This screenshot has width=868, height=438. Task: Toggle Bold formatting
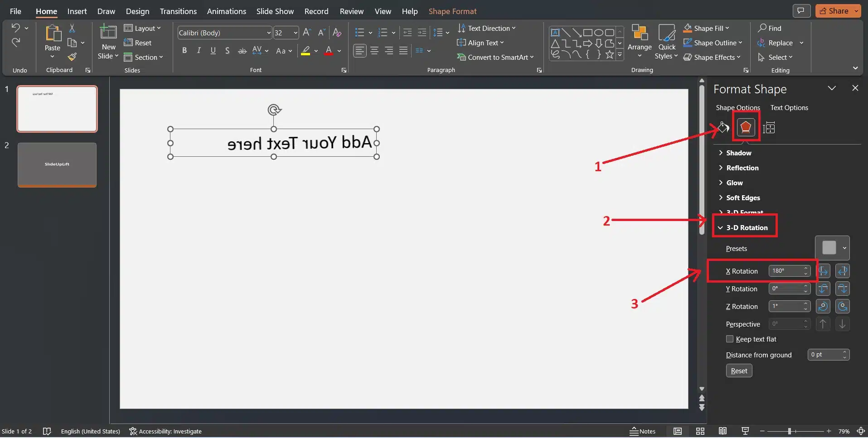point(184,51)
